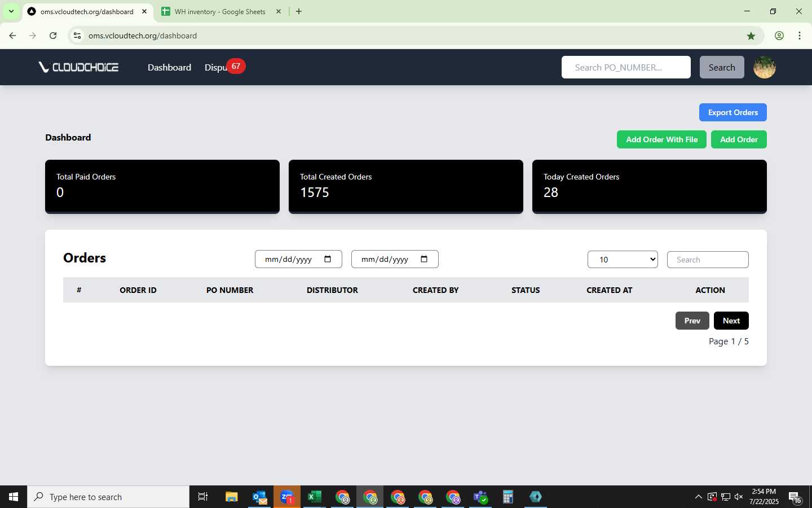Open a new browser tab
The width and height of the screenshot is (812, 508).
tap(299, 11)
